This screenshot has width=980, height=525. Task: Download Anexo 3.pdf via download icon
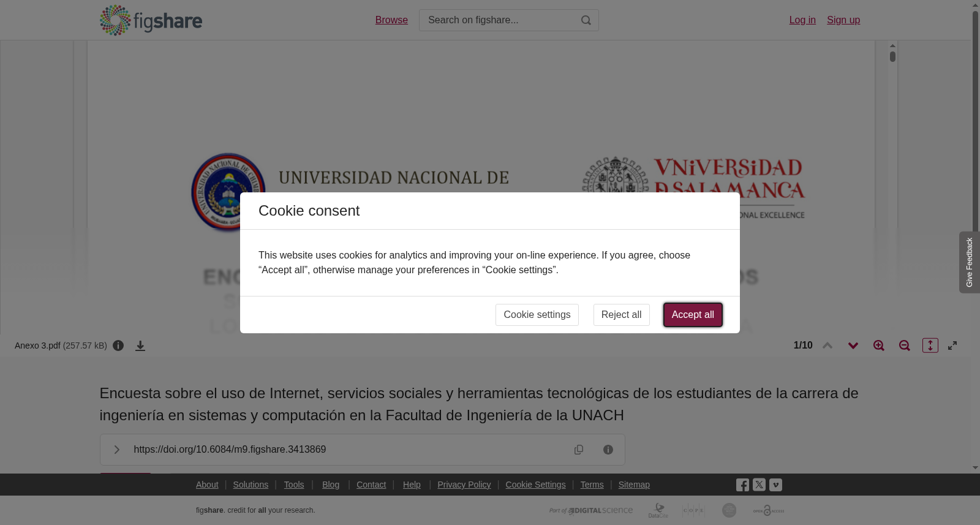(x=140, y=346)
